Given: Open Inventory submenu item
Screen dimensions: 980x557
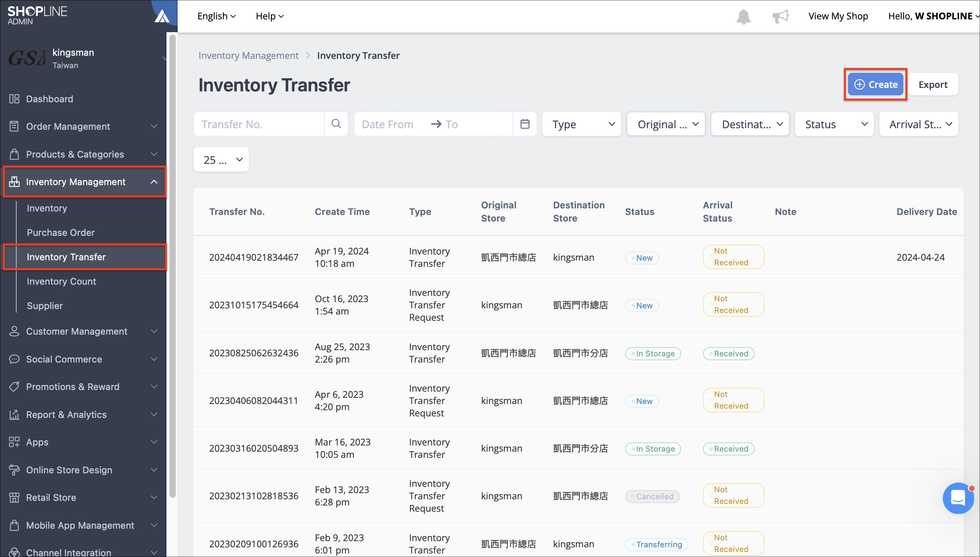Looking at the screenshot, I should pos(47,208).
